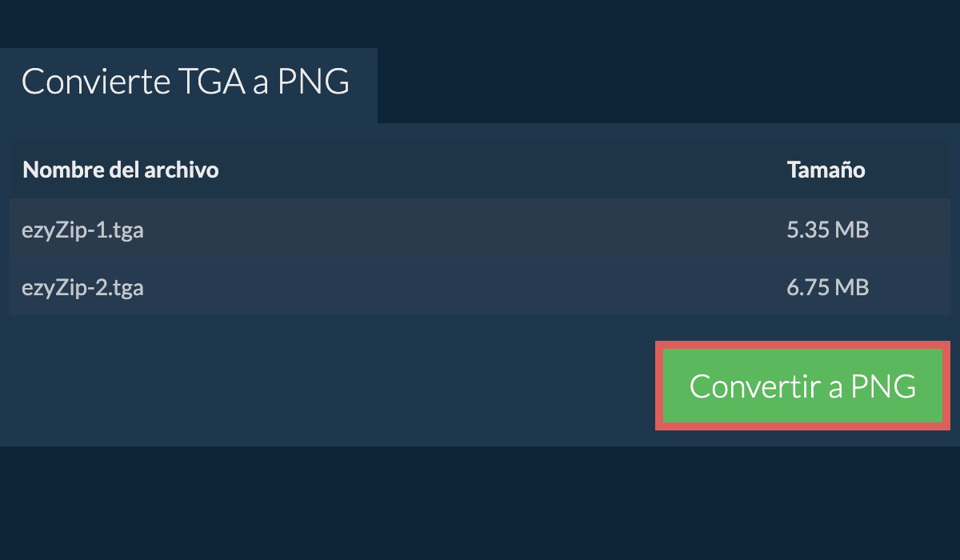Click the red outline around the convert button

(x=802, y=345)
